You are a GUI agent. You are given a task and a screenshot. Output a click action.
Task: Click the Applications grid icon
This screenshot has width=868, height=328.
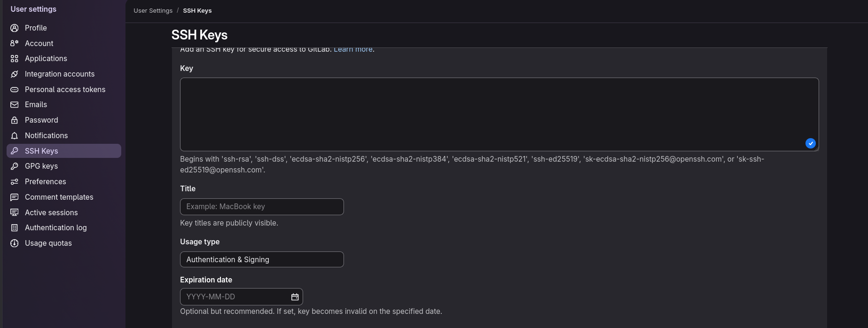[15, 59]
